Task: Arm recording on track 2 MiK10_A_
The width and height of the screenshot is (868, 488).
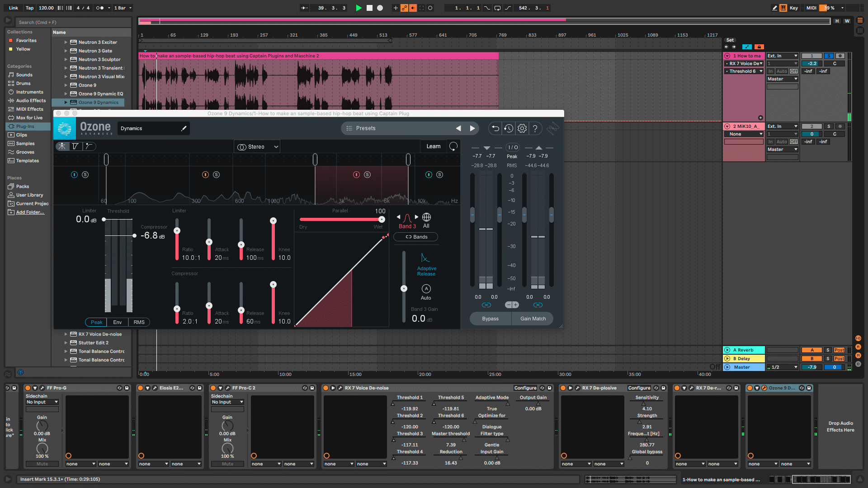Action: (840, 127)
